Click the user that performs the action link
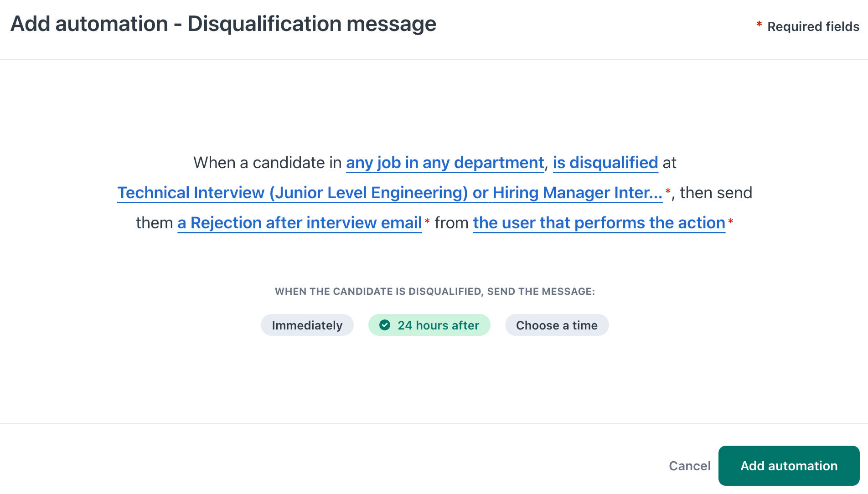This screenshot has height=494, width=868. [x=599, y=222]
